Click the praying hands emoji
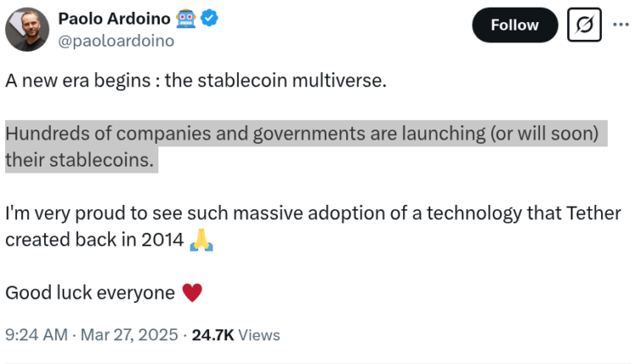This screenshot has height=364, width=635. point(201,240)
